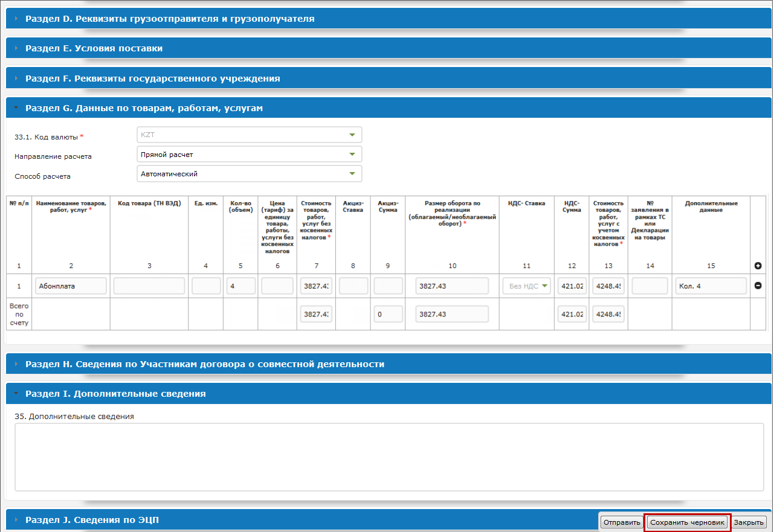Click the Акциз-Ставка field in row 1
The height and width of the screenshot is (532, 774).
pyautogui.click(x=353, y=286)
